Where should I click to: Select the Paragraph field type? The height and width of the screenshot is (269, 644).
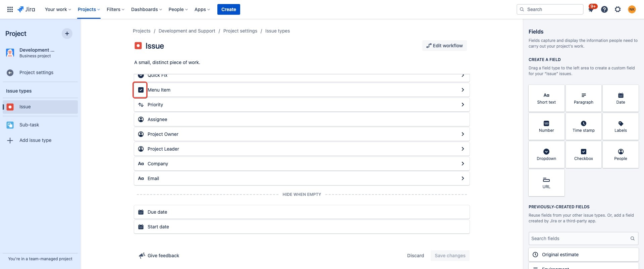pyautogui.click(x=584, y=98)
